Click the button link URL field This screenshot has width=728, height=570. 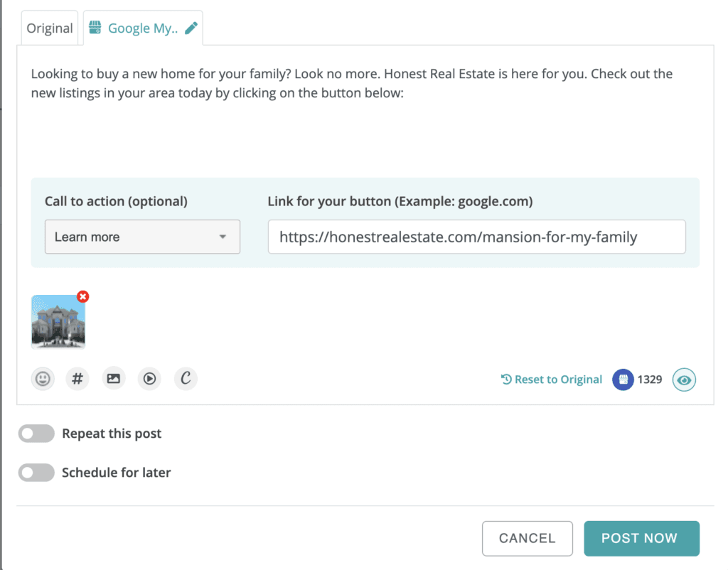pyautogui.click(x=477, y=237)
